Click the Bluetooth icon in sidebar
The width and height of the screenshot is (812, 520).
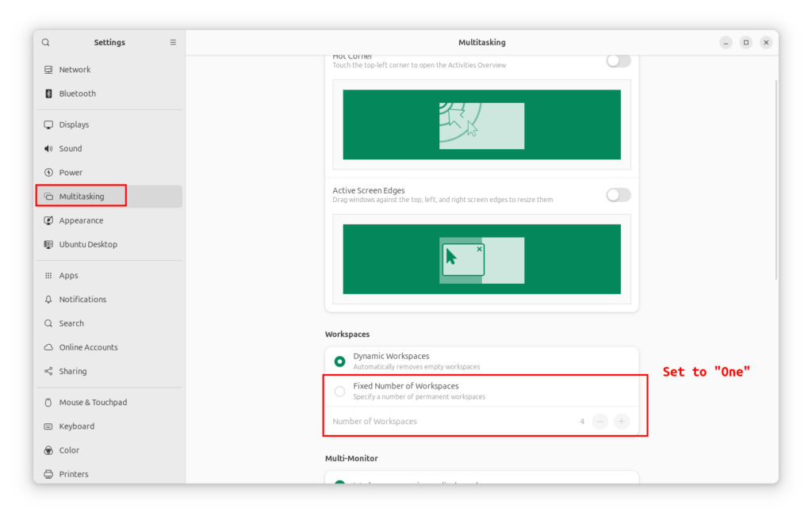click(x=48, y=94)
